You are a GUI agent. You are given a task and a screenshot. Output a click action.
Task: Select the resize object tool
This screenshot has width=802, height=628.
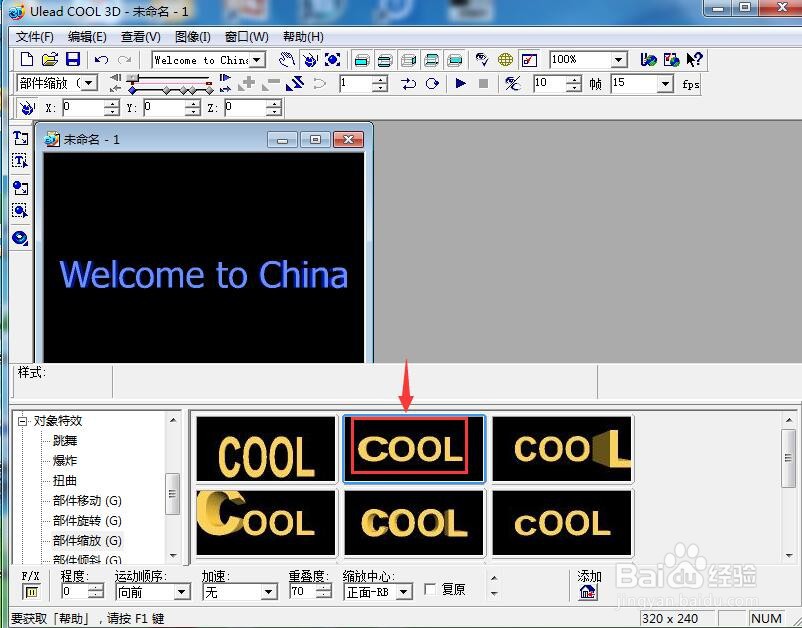pos(332,60)
